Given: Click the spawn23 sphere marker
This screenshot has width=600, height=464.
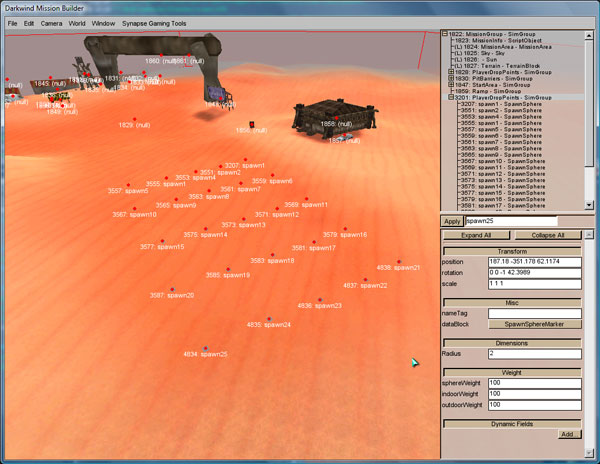Looking at the screenshot, I should 319,300.
